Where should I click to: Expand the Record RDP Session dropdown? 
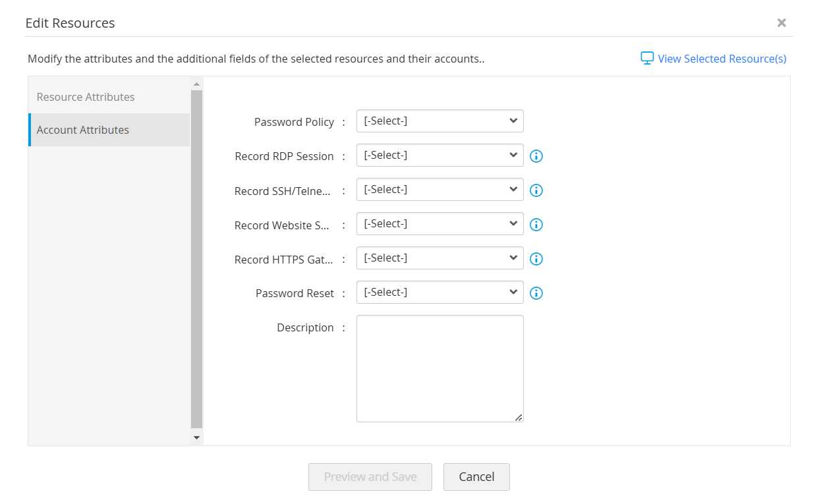click(x=439, y=155)
